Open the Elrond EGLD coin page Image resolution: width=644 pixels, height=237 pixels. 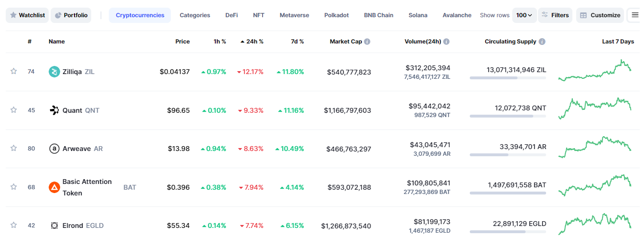83,226
